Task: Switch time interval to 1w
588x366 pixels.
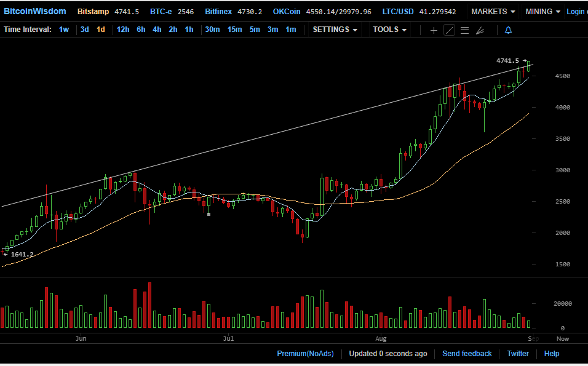Action: click(64, 30)
